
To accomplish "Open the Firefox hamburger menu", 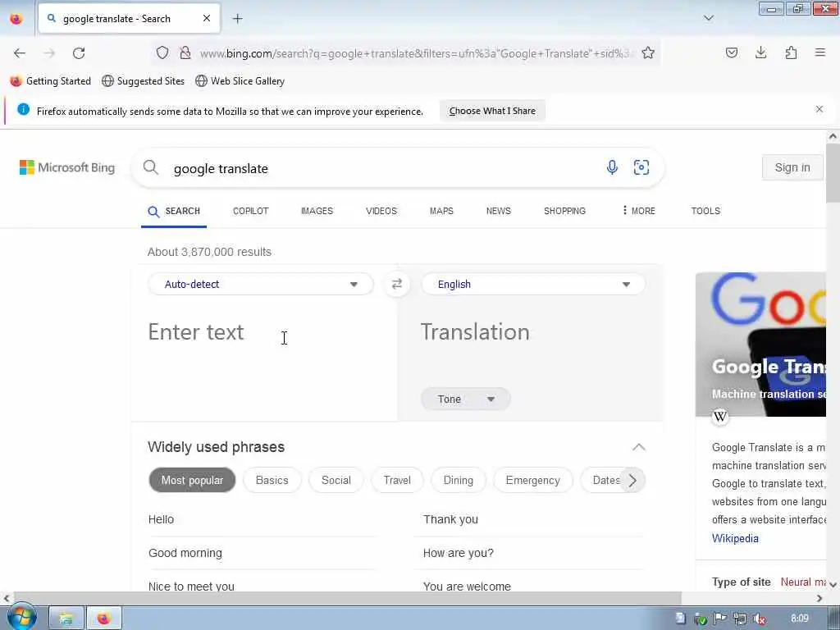I will tap(819, 52).
